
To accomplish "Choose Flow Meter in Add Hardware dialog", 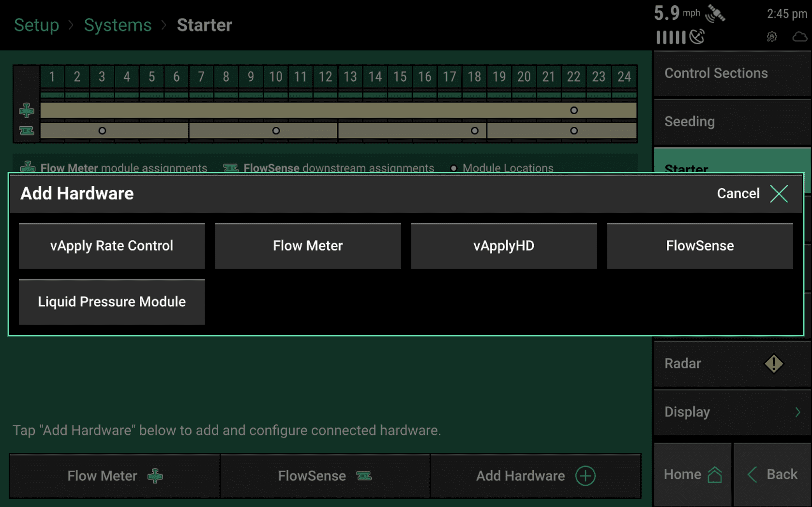I will pyautogui.click(x=308, y=246).
